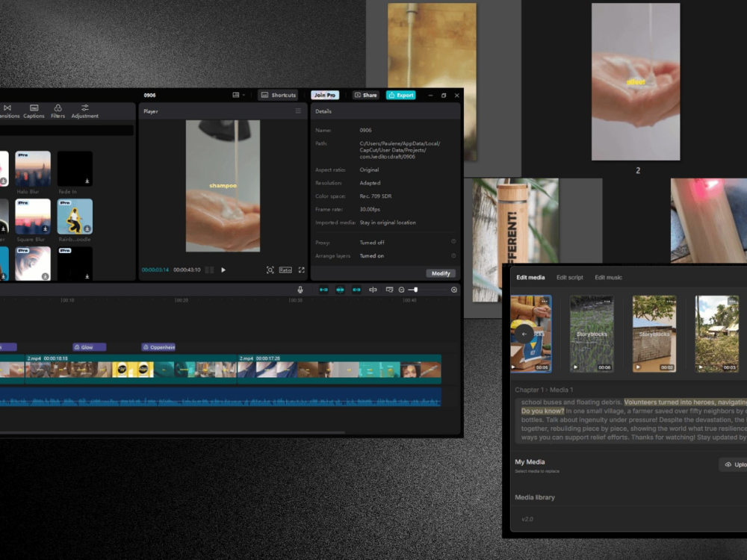Play the preview in the Player
The image size is (747, 560).
[223, 270]
